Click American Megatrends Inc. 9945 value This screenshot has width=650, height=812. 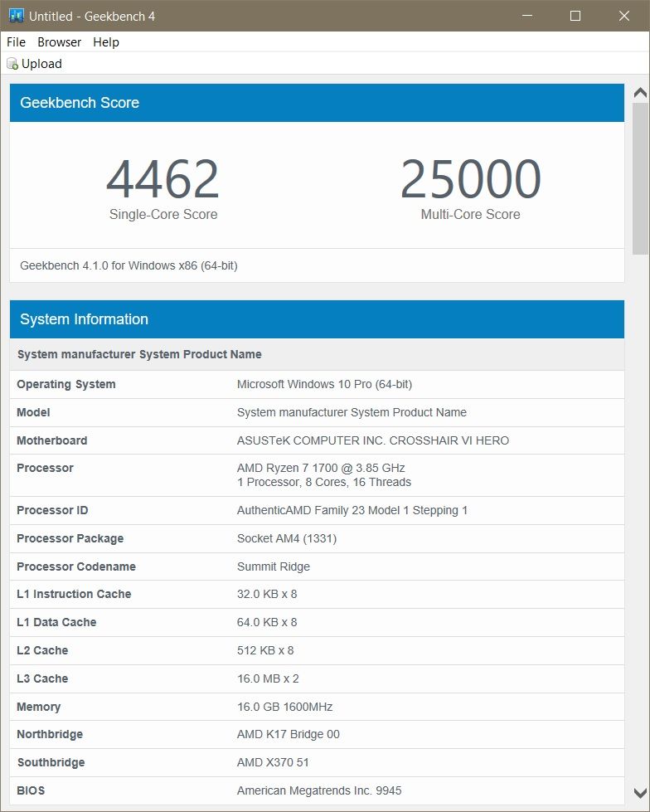[319, 790]
